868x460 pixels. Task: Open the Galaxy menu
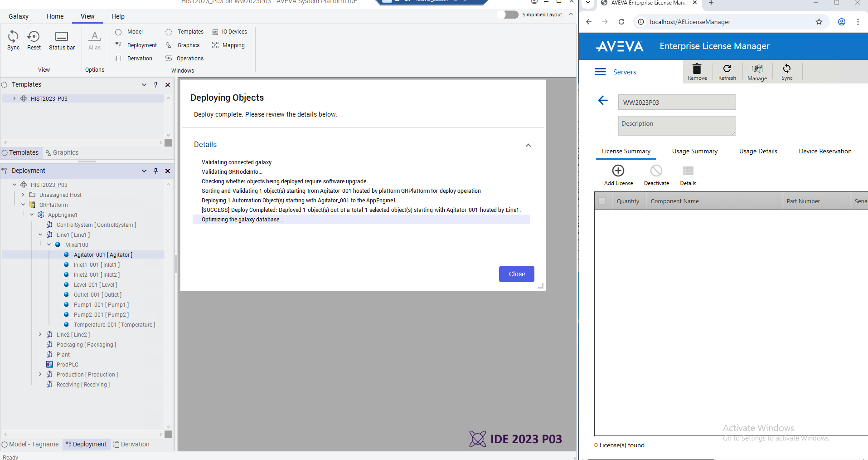19,16
